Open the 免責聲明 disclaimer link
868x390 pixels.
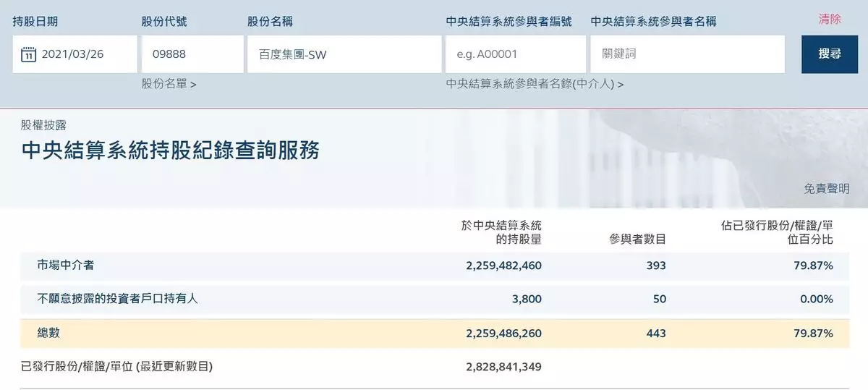pos(827,188)
